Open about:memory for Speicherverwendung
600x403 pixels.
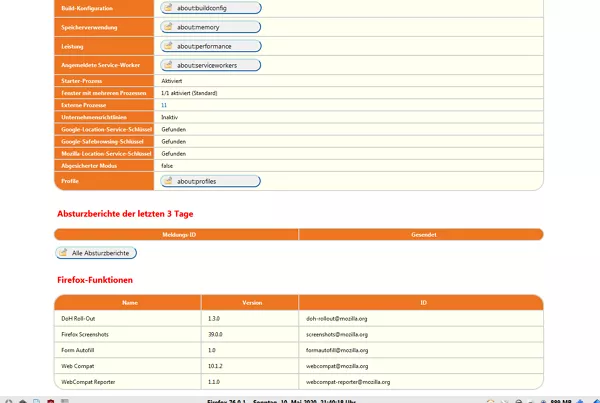click(210, 27)
